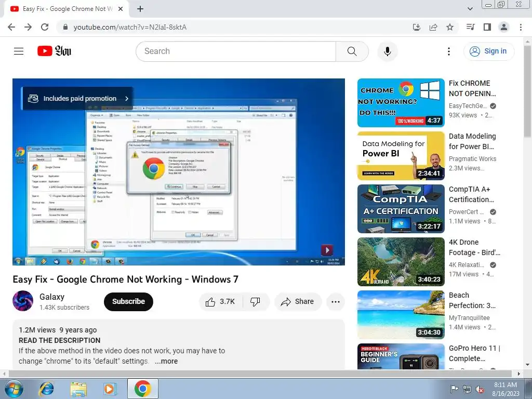Click the page's vertical scrollbar

pos(527,91)
